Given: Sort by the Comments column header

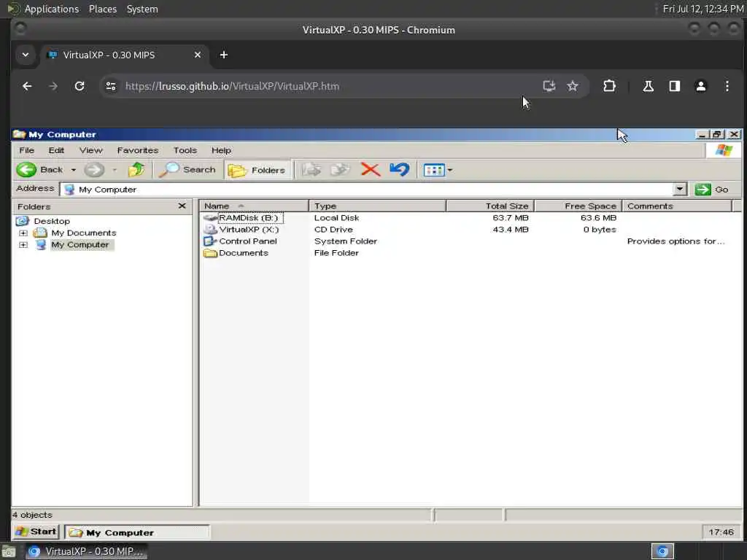Looking at the screenshot, I should tap(676, 206).
